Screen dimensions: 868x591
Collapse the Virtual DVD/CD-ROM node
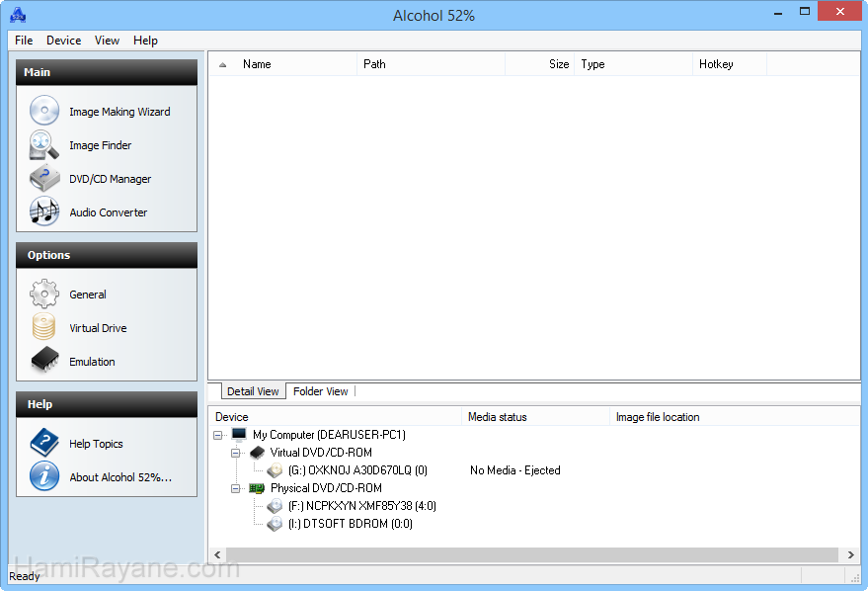pos(236,453)
